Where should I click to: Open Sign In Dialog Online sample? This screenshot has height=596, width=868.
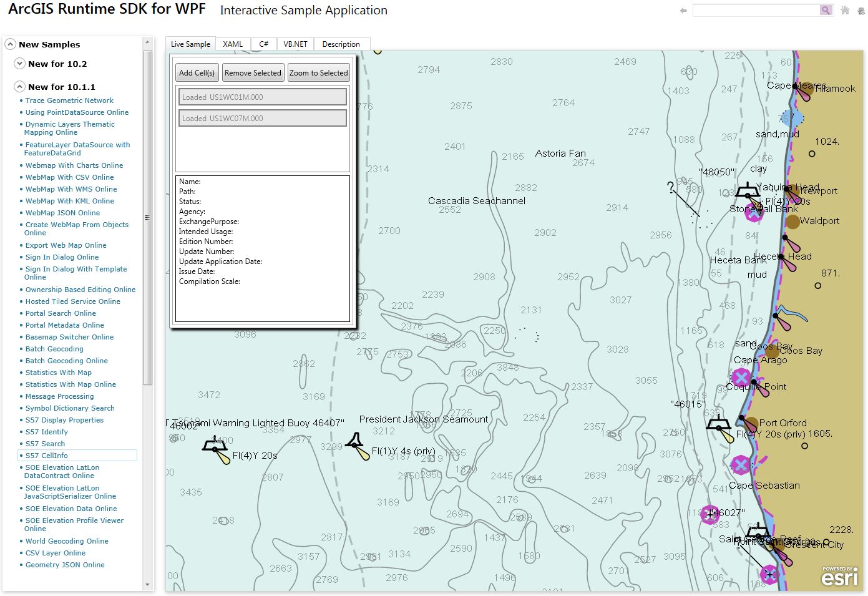[62, 257]
